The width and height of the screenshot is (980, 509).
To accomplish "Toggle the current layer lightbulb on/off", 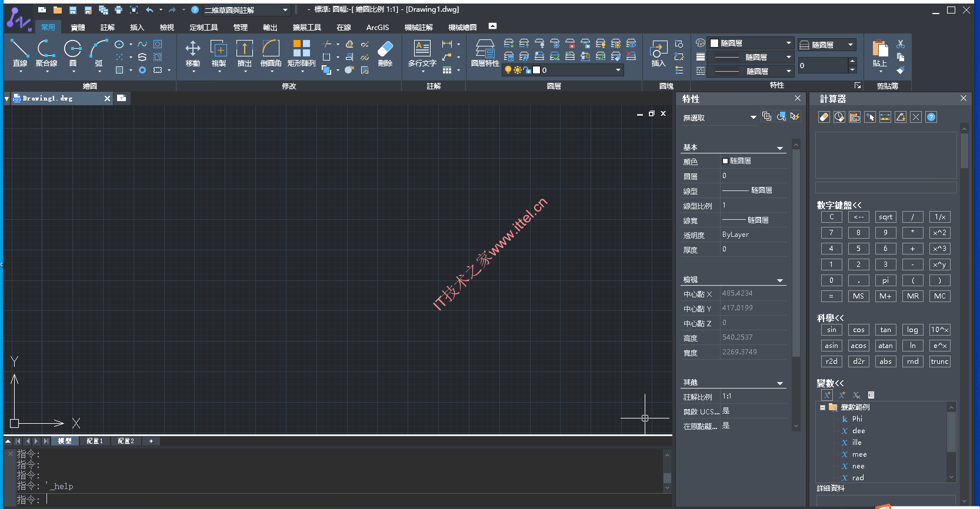I will [508, 70].
